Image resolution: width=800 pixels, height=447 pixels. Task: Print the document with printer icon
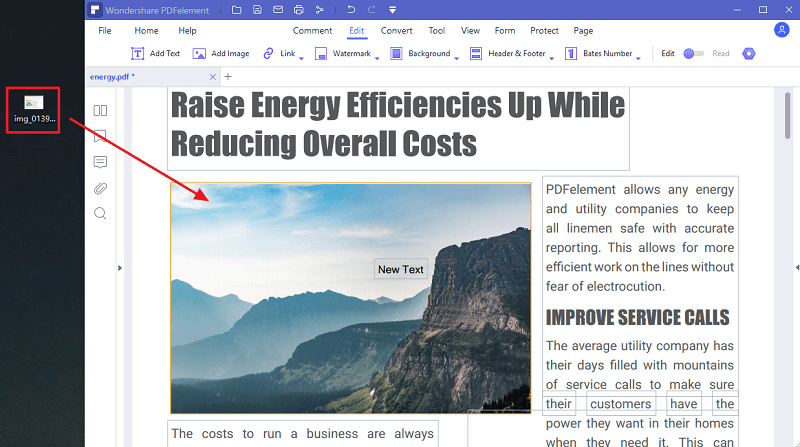[298, 10]
